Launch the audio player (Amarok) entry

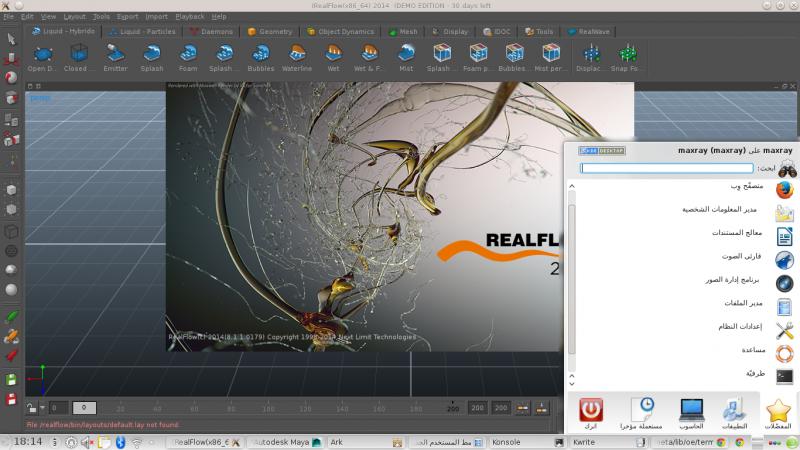click(x=785, y=260)
